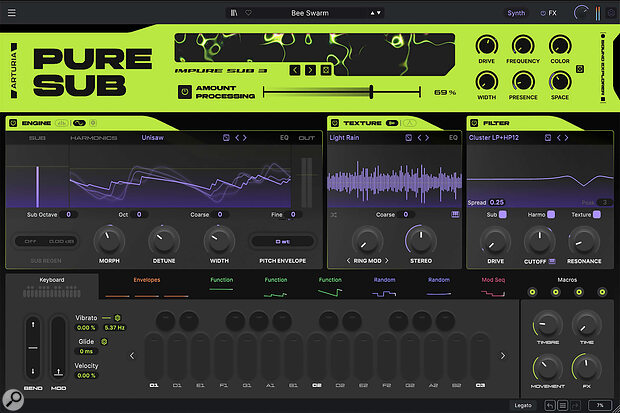620x413 pixels.
Task: Toggle the Filter section power
Action: point(474,123)
